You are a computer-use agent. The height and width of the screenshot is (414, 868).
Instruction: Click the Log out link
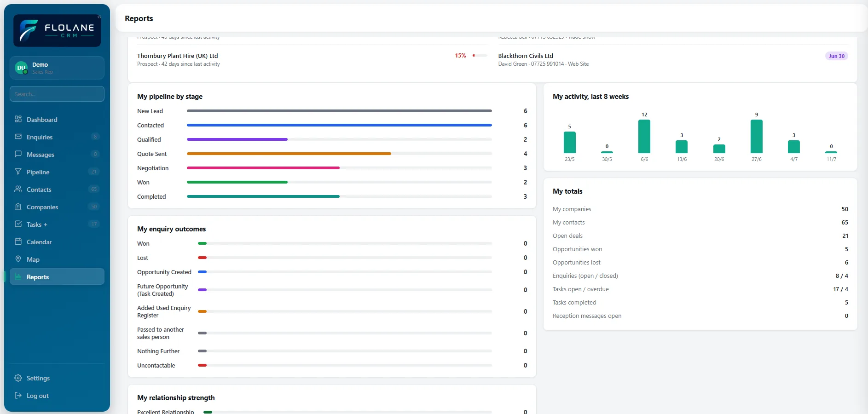(57, 396)
